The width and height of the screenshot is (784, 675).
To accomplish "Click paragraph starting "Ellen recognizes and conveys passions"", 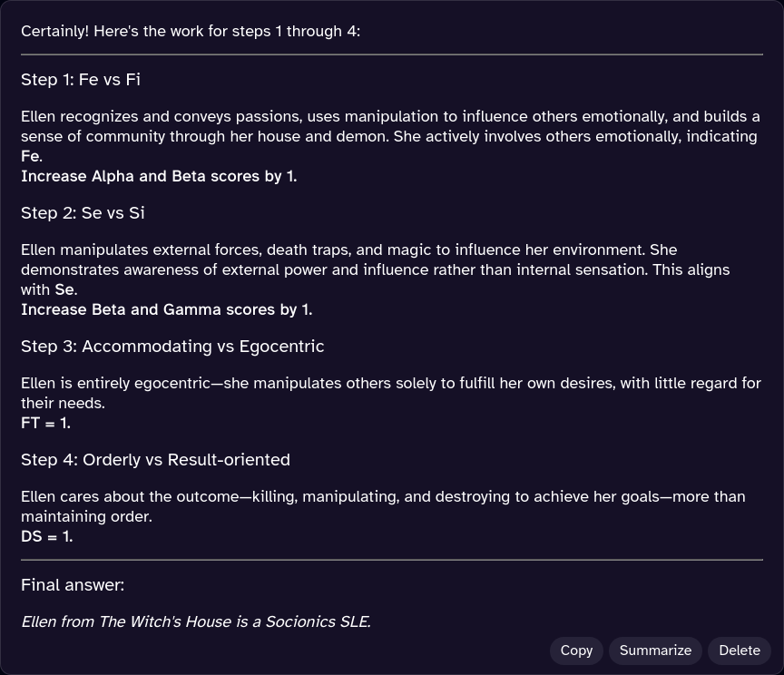I will [x=390, y=127].
